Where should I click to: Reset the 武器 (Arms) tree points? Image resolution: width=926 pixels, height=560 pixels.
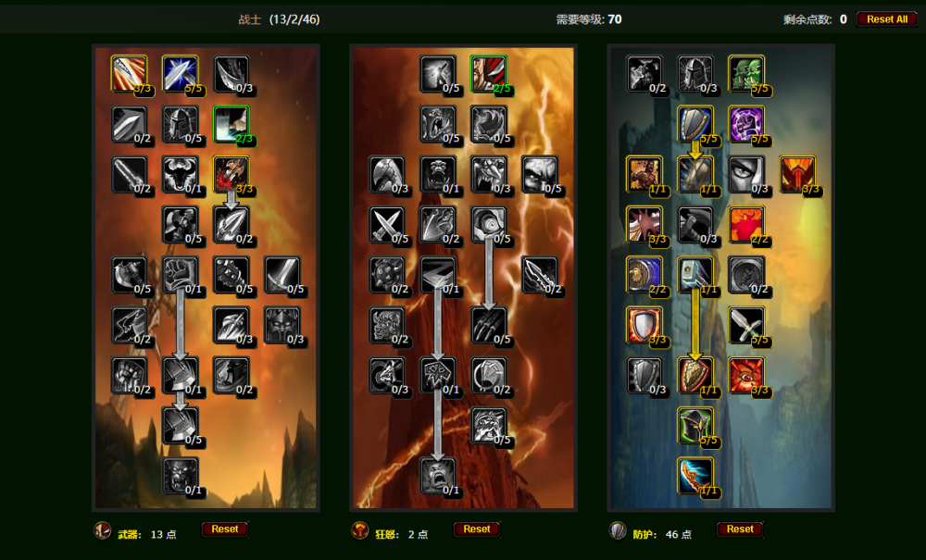[224, 529]
